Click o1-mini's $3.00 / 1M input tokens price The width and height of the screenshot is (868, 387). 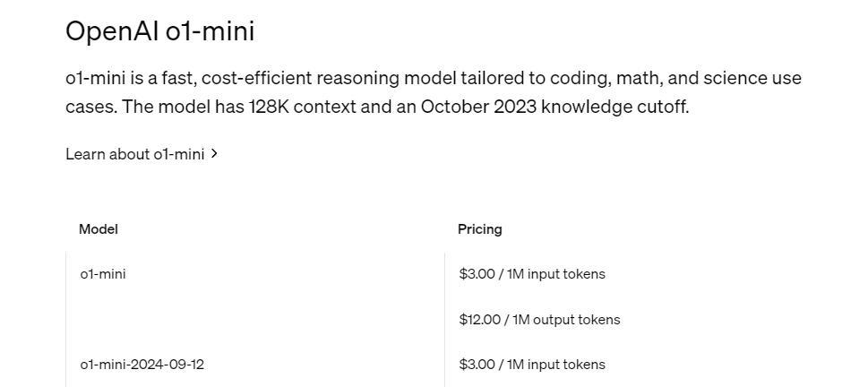tap(532, 273)
